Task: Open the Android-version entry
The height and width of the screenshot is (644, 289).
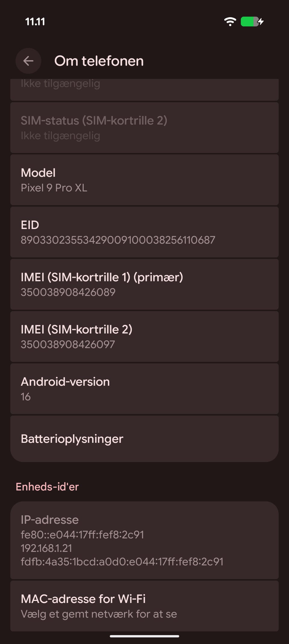Action: 144,389
